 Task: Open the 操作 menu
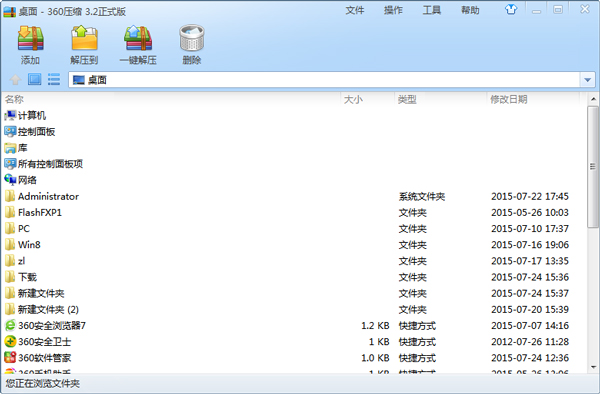(x=393, y=10)
